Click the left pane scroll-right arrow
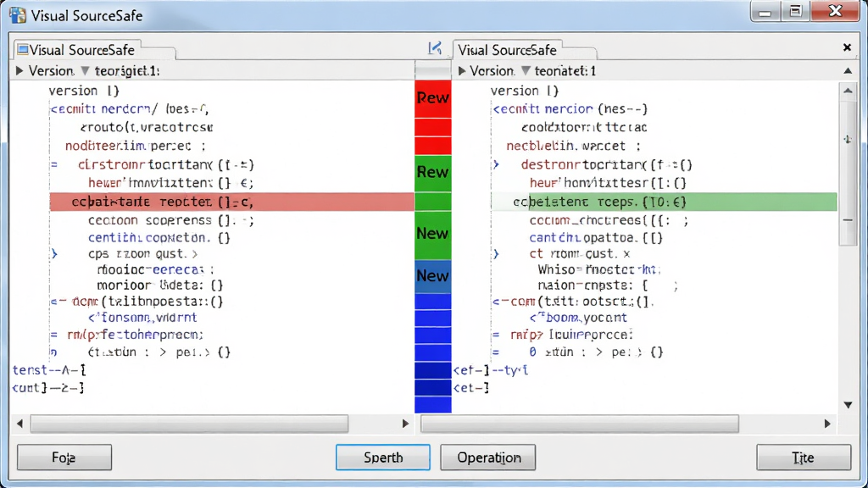Viewport: 868px width, 488px height. [405, 424]
